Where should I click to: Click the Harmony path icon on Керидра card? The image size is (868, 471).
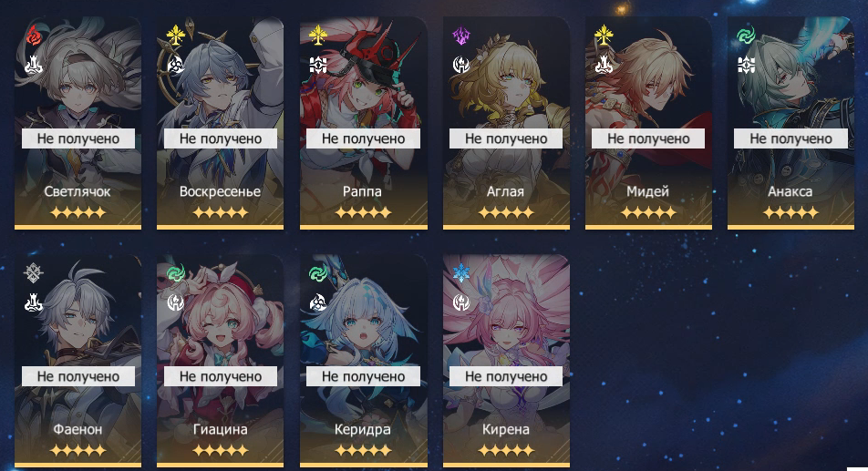(x=318, y=302)
